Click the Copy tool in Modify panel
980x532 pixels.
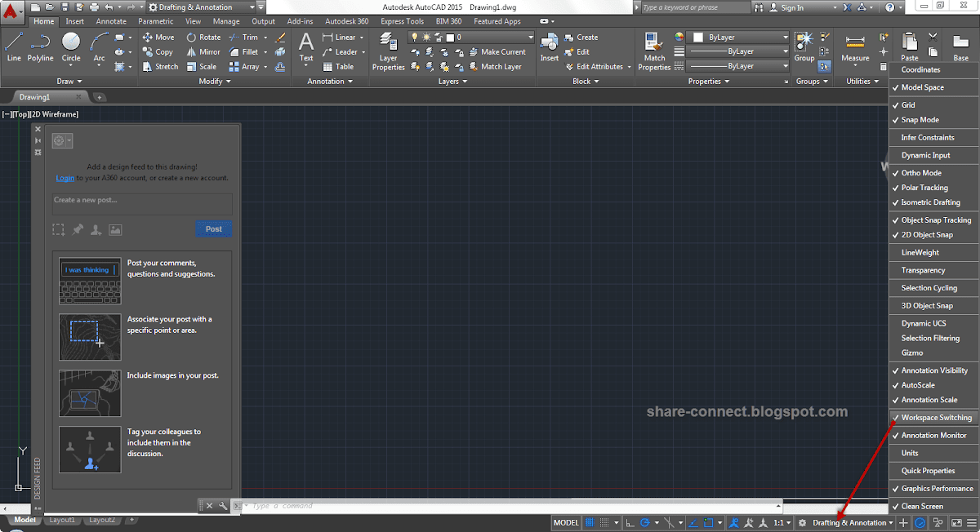click(x=158, y=52)
